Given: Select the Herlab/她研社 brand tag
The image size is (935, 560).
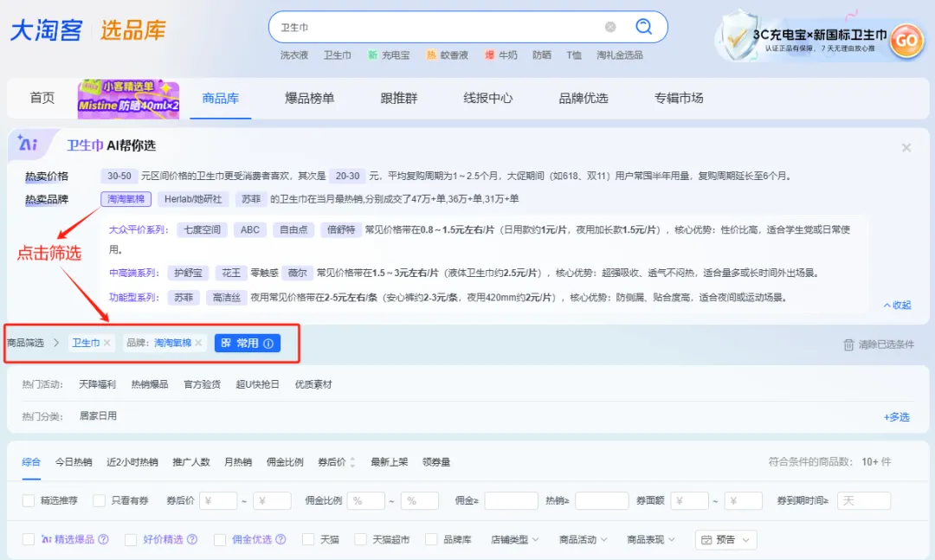Looking at the screenshot, I should pyautogui.click(x=192, y=199).
